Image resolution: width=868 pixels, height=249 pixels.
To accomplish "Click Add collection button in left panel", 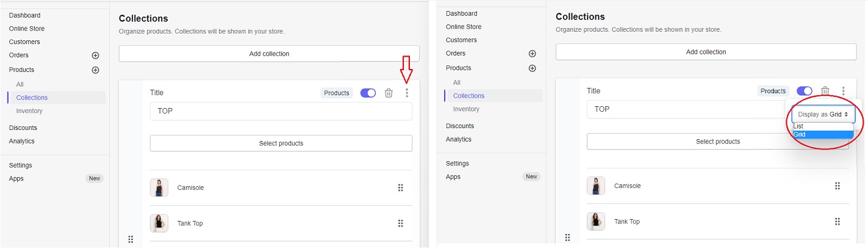I will [269, 54].
